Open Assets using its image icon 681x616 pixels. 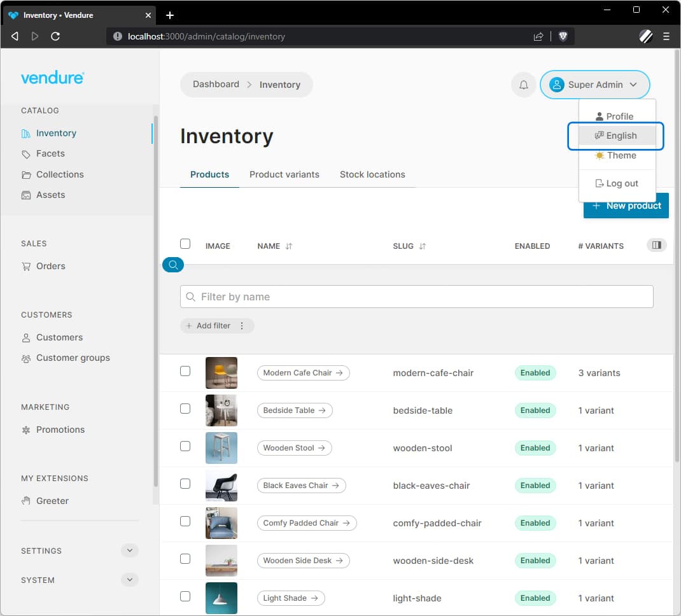coord(25,195)
